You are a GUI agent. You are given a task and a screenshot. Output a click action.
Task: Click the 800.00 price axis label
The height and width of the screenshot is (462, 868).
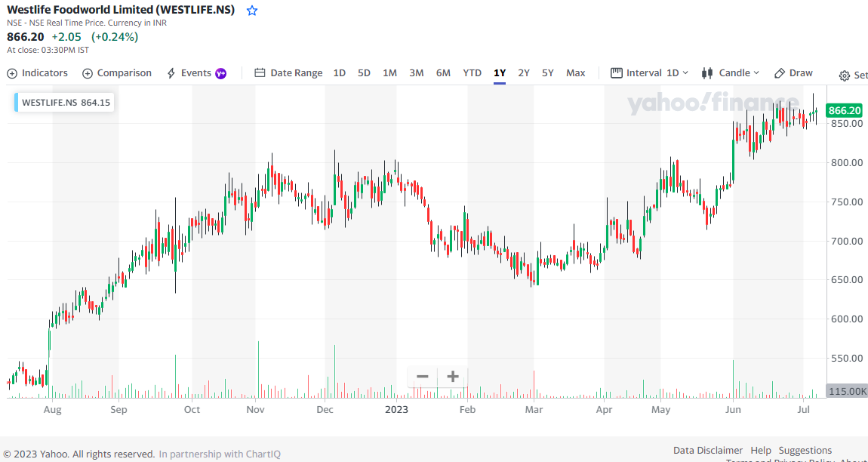point(846,163)
